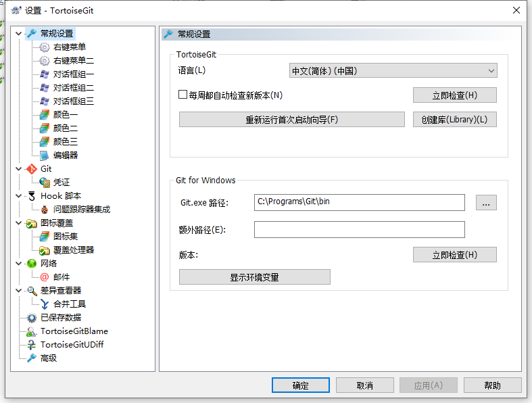This screenshot has height=403, width=532.
Task: Click the wrench icon beside 常规设置 in tree
Action: [32, 34]
